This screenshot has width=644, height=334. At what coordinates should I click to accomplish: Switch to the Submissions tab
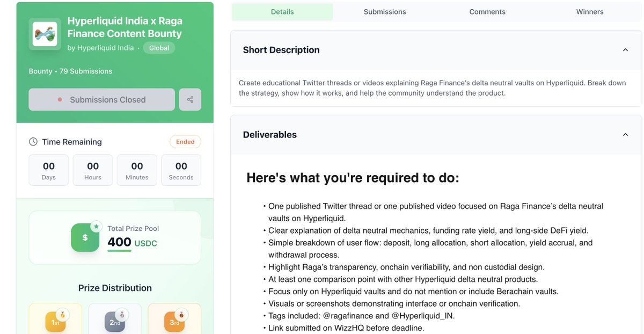(x=385, y=12)
